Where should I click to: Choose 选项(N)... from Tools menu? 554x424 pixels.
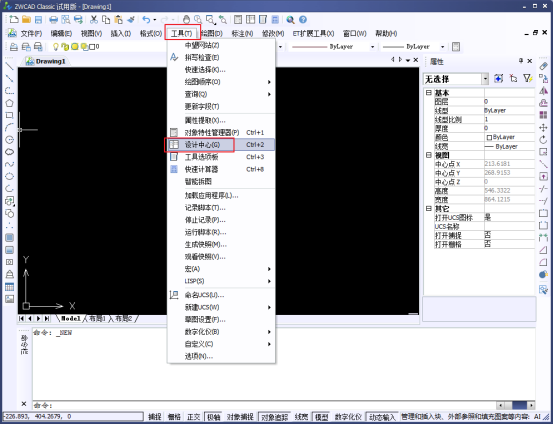coord(222,356)
